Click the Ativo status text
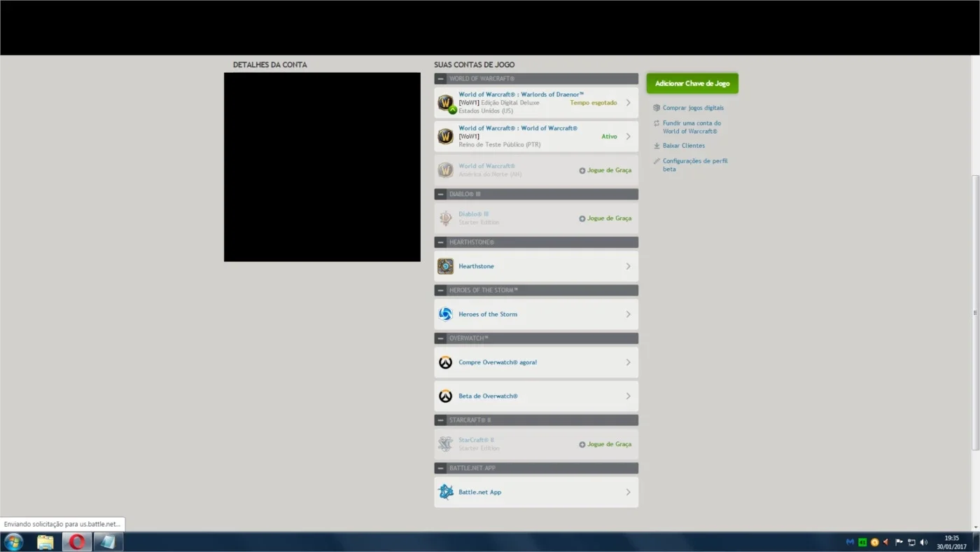The image size is (980, 552). [609, 137]
